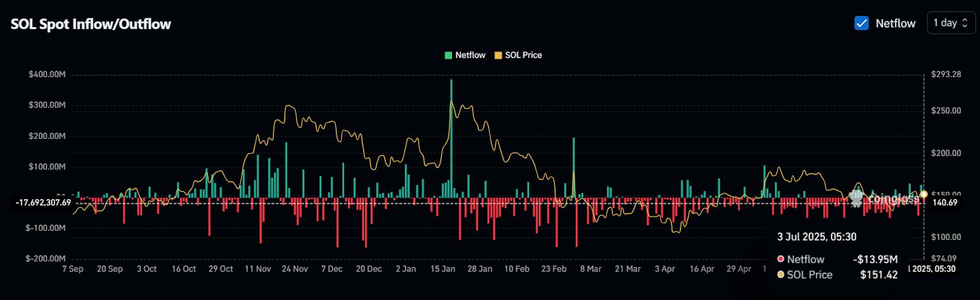Uncheck the Netflow checkbox
This screenshot has width=980, height=300.
(x=861, y=23)
